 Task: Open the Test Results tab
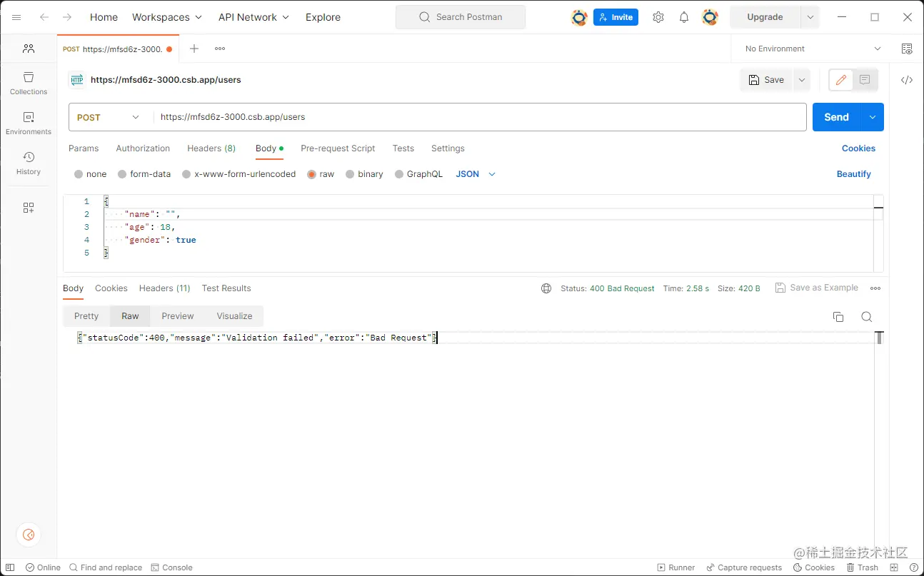[226, 288]
